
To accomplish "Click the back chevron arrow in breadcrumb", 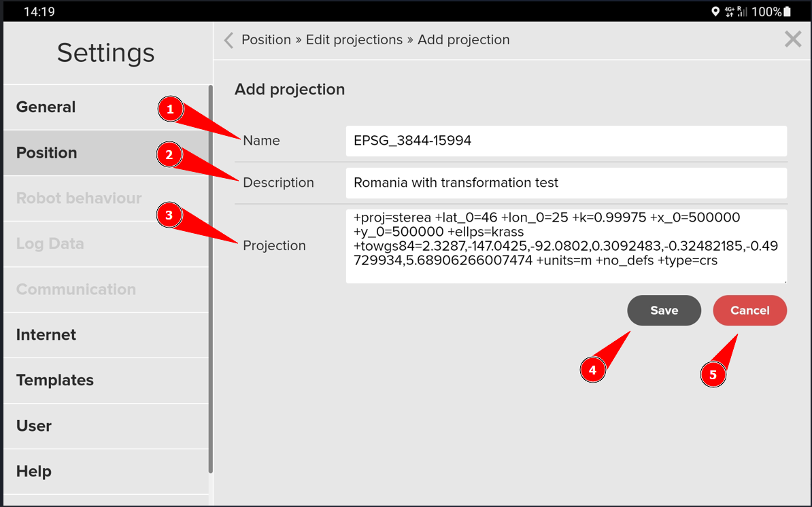I will click(229, 41).
